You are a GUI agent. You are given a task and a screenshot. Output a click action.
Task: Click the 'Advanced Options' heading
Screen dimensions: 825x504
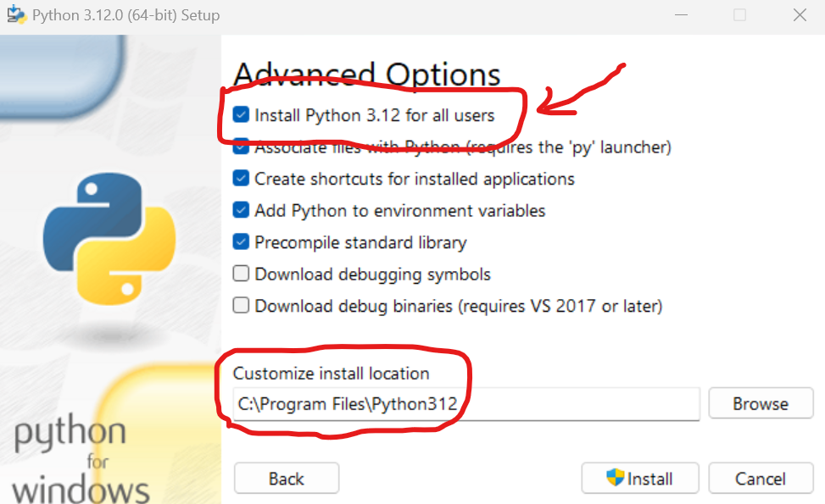(x=366, y=75)
